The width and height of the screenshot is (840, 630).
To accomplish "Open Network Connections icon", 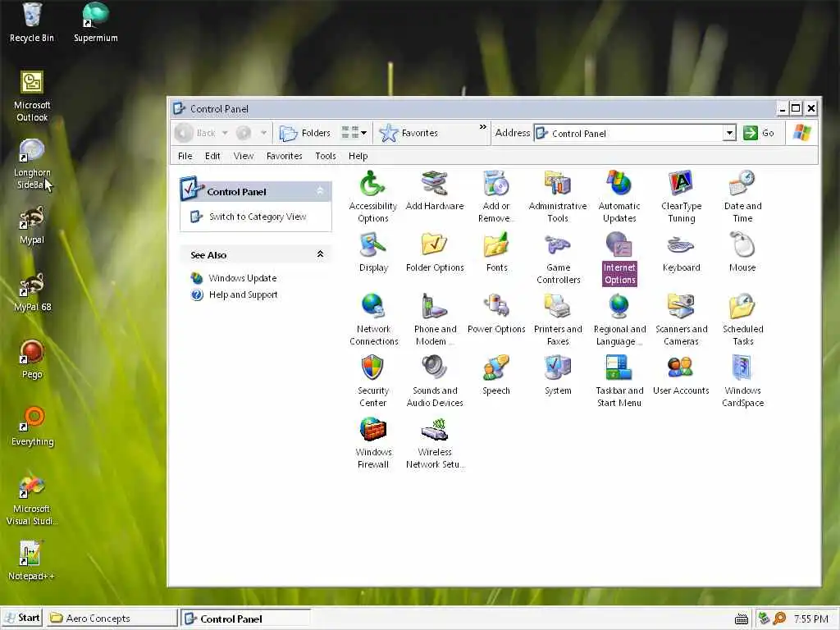I will click(x=373, y=320).
